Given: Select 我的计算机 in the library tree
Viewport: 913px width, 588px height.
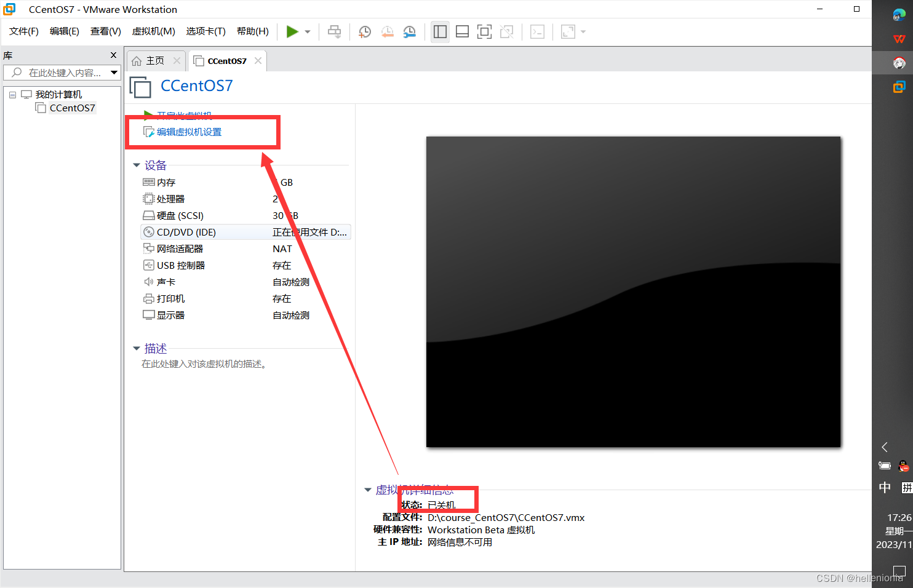Looking at the screenshot, I should coord(58,94).
